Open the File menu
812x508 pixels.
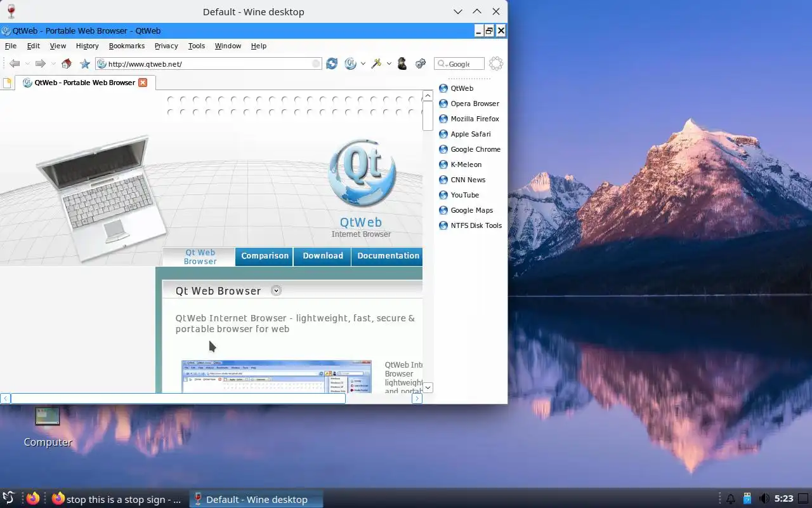[x=11, y=46]
